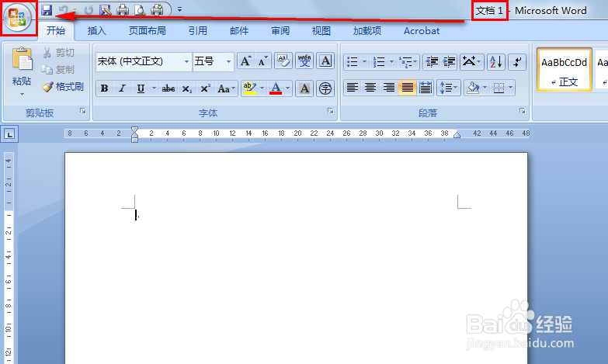Click the ruler tab selector button

(9, 134)
